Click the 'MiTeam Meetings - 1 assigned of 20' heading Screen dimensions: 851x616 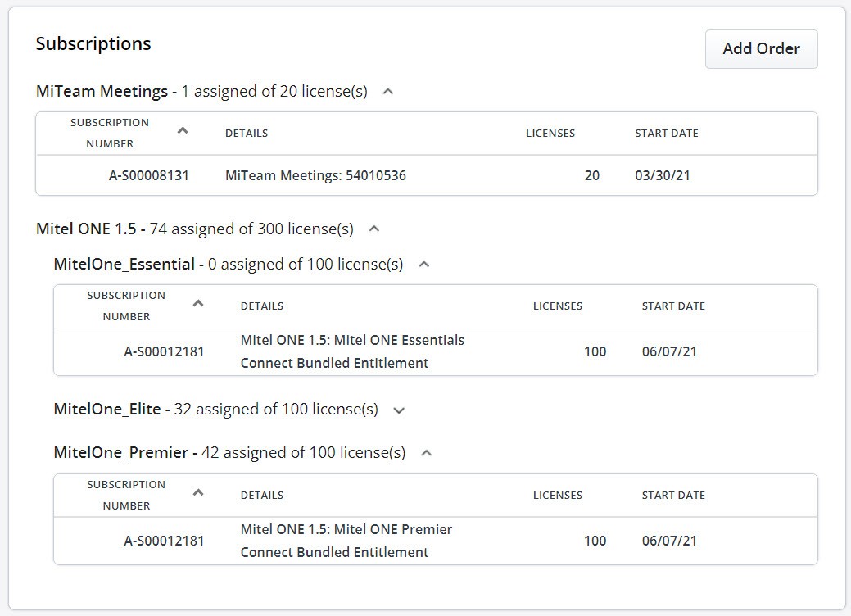[201, 91]
